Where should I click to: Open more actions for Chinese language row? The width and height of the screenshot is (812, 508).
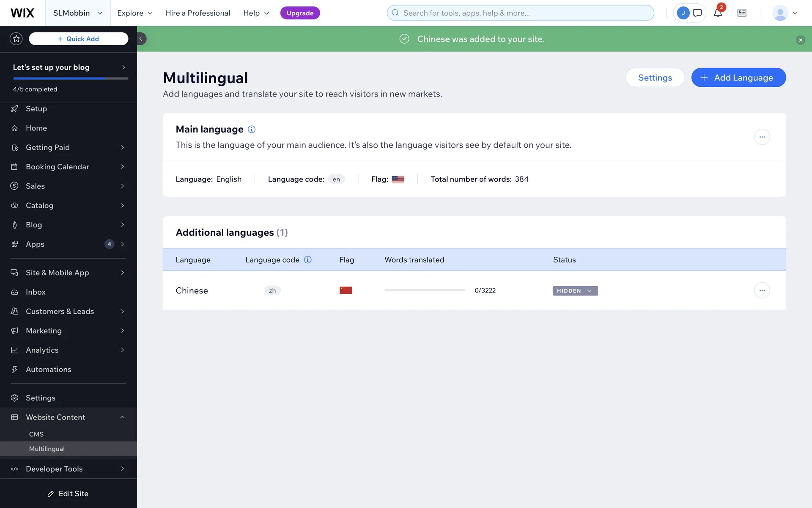coord(762,290)
